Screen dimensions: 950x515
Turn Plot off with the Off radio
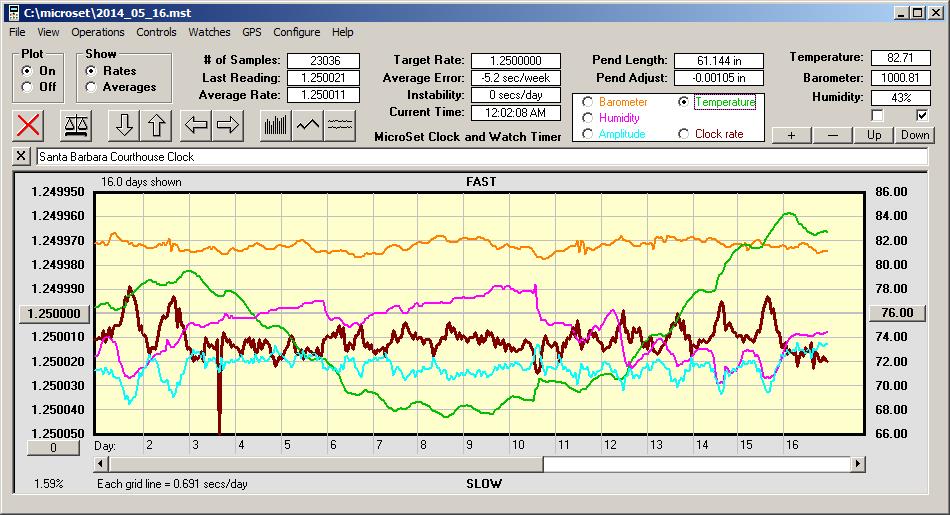tap(27, 87)
